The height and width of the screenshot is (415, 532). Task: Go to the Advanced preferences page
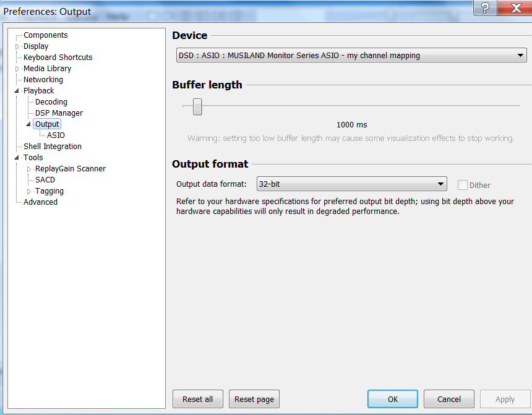point(40,202)
